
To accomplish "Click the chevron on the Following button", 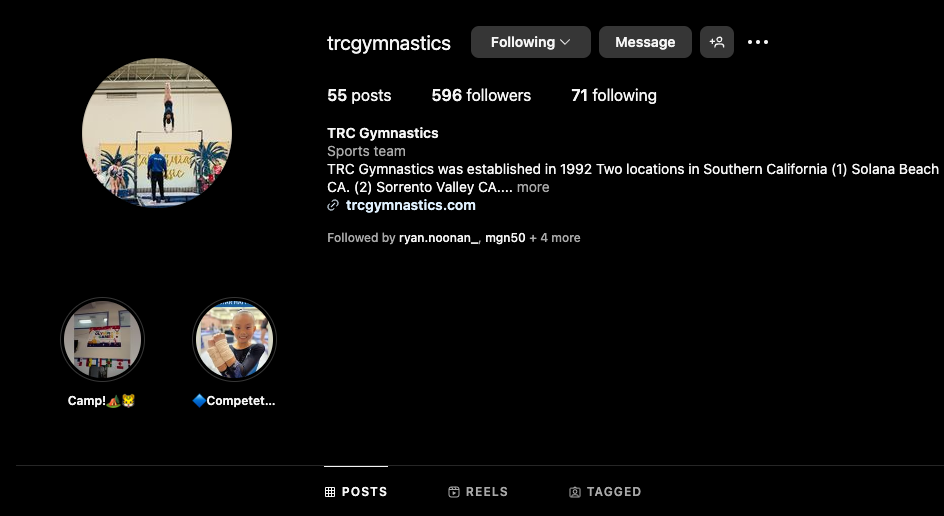I will coord(565,42).
